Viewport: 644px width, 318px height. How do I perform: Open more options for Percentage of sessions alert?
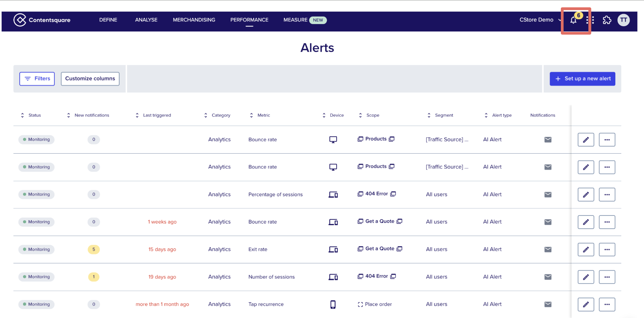[607, 195]
